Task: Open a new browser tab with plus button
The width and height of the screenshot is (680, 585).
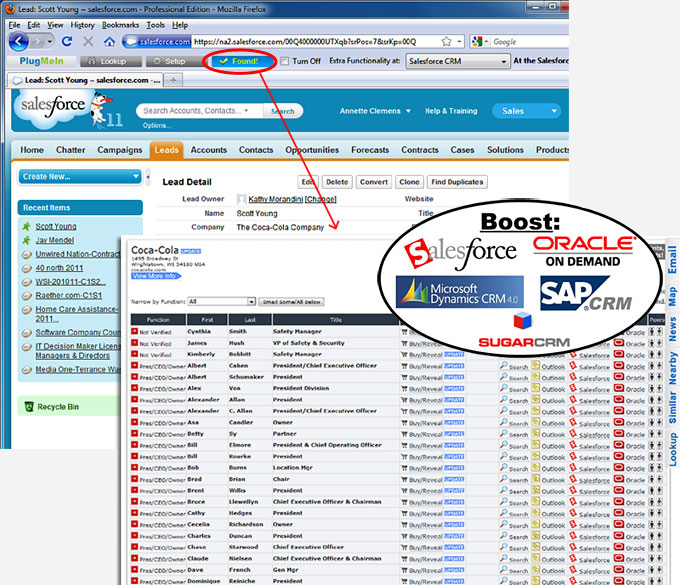Action: (173, 80)
